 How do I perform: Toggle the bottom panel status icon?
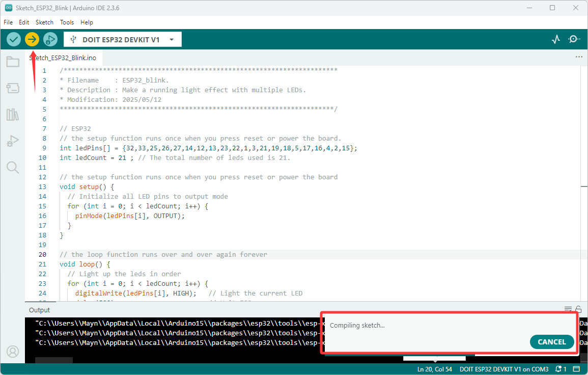[x=576, y=369]
